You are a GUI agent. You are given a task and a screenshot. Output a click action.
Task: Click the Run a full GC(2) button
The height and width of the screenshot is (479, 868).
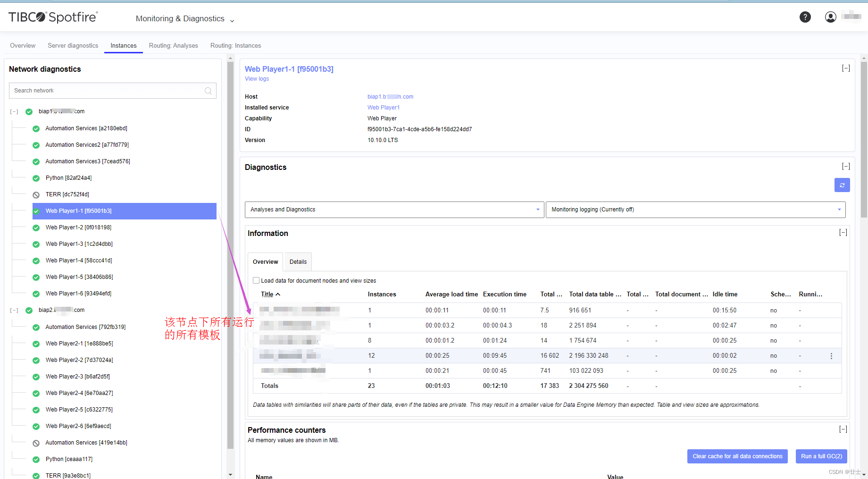(821, 456)
